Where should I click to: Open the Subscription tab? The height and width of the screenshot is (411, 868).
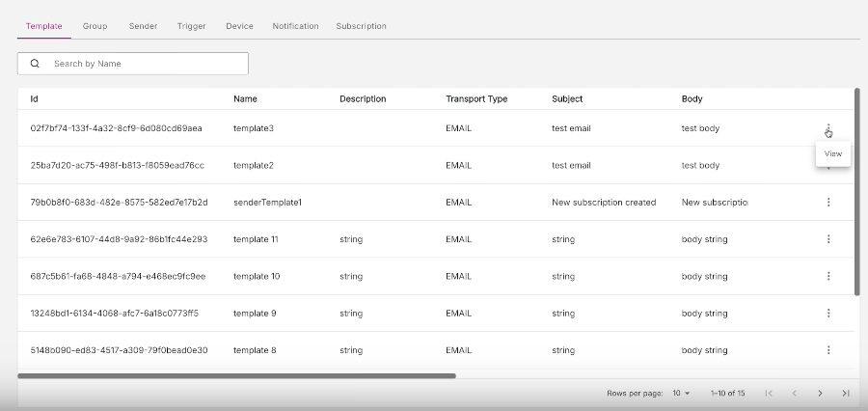coord(361,26)
